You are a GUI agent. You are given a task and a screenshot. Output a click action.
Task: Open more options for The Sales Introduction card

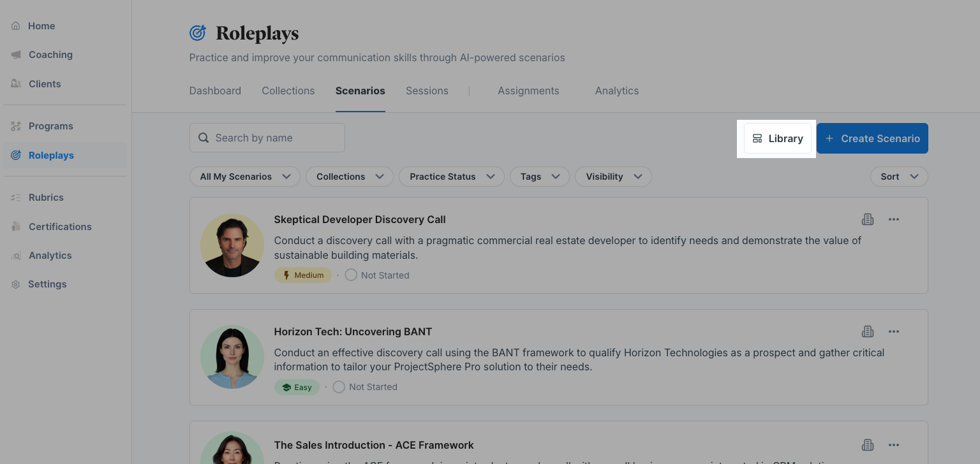pos(894,445)
